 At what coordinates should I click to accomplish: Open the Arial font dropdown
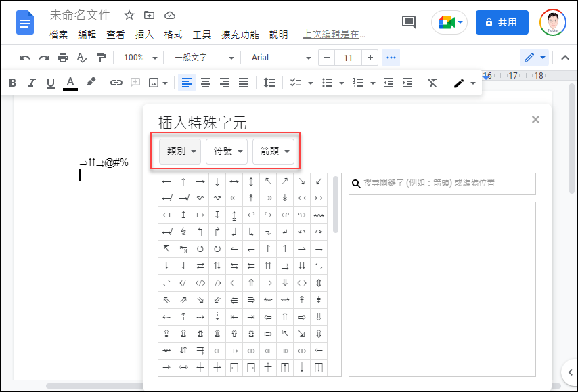tap(281, 58)
